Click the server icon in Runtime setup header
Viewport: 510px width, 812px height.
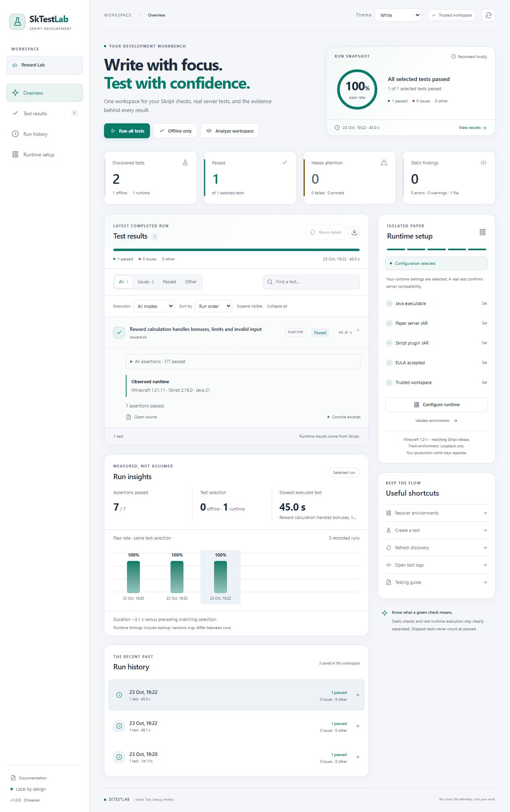click(483, 232)
